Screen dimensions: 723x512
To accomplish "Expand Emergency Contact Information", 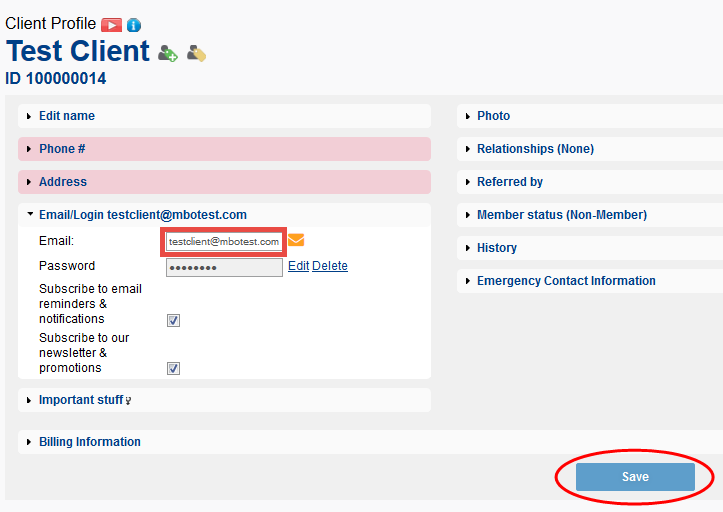I will point(566,281).
